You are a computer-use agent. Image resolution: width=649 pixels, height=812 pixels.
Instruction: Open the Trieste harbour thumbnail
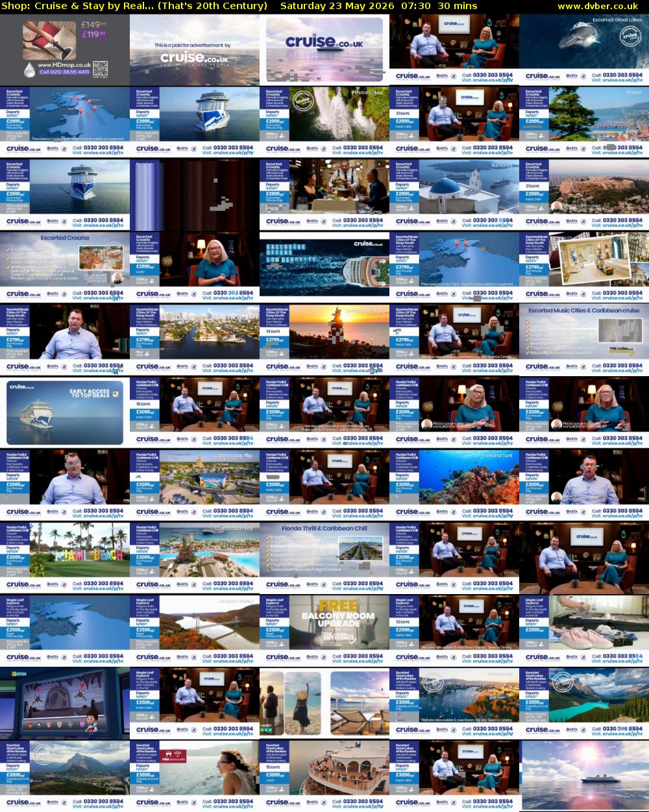[x=584, y=123]
